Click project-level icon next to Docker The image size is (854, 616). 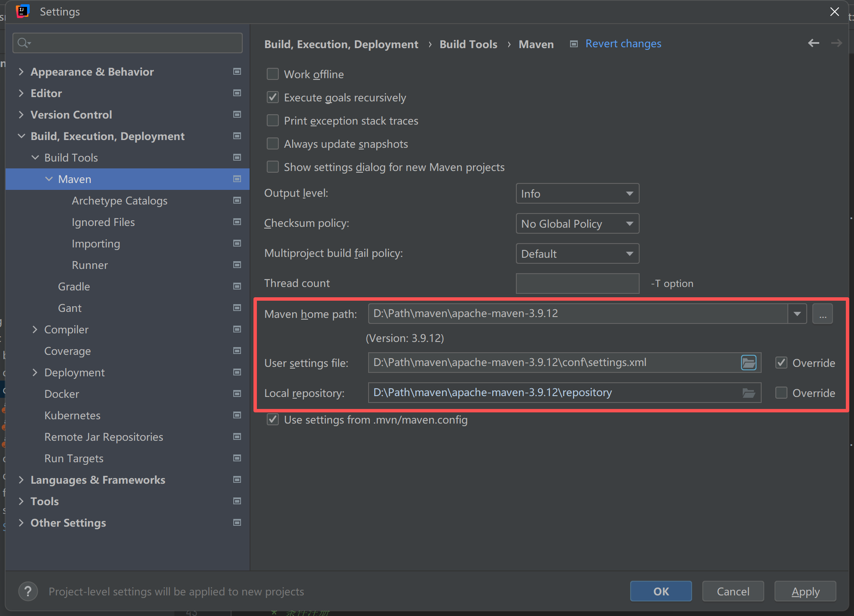point(237,394)
